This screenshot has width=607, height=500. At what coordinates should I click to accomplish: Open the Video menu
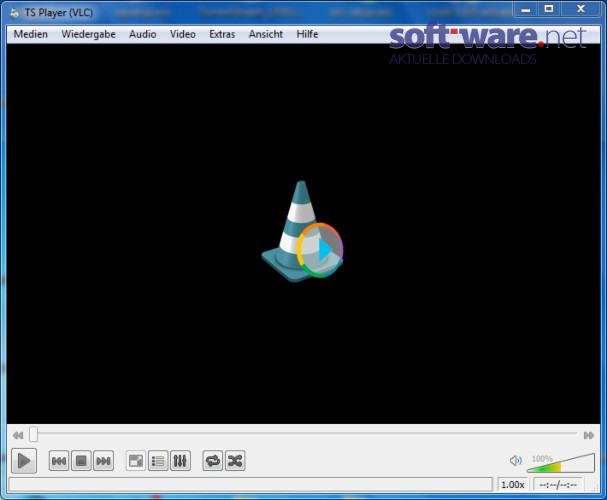(x=183, y=34)
